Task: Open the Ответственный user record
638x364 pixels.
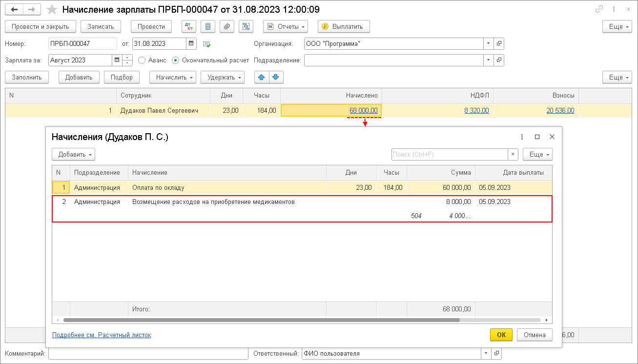Action: pyautogui.click(x=496, y=353)
